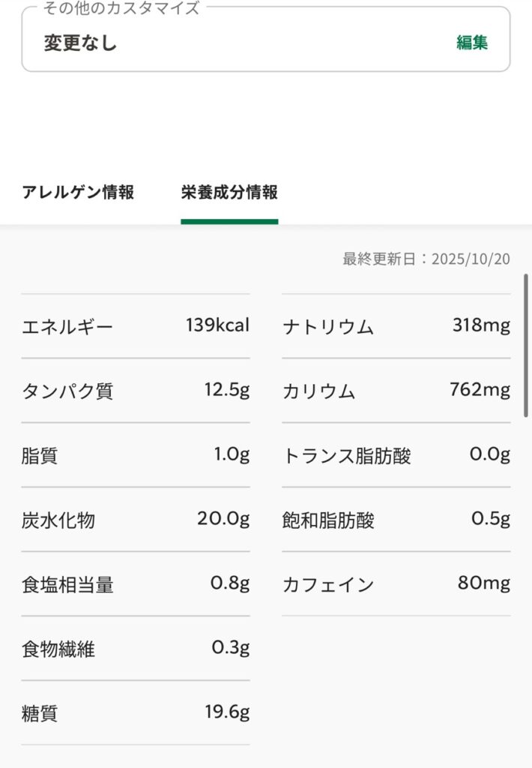The height and width of the screenshot is (768, 532).
Task: Click the 最終更新日 date text
Action: [426, 259]
